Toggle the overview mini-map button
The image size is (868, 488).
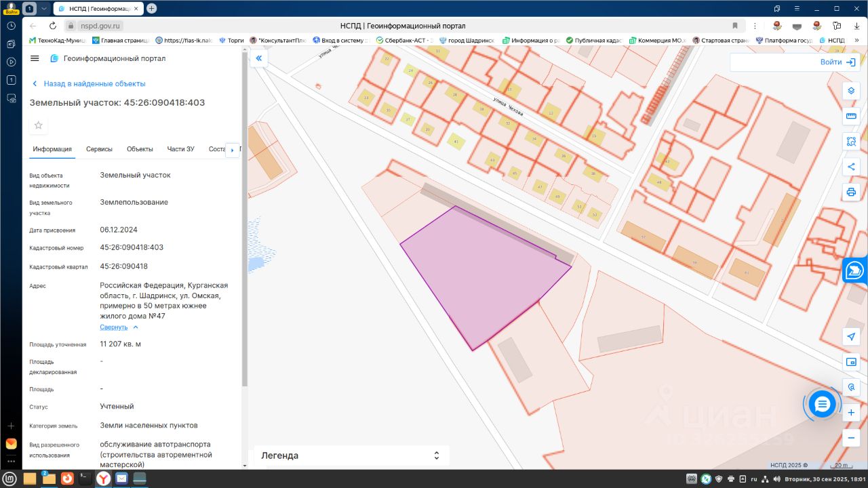pyautogui.click(x=851, y=362)
